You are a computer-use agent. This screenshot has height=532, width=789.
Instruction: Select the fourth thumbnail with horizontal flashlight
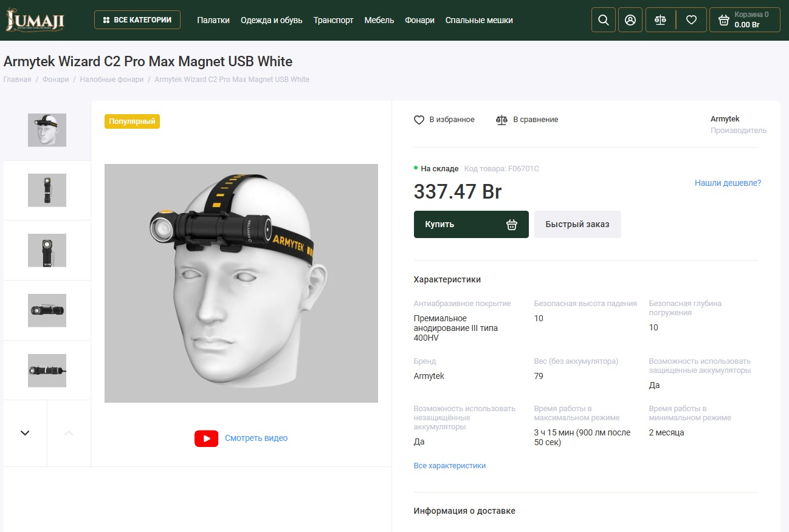tap(47, 310)
